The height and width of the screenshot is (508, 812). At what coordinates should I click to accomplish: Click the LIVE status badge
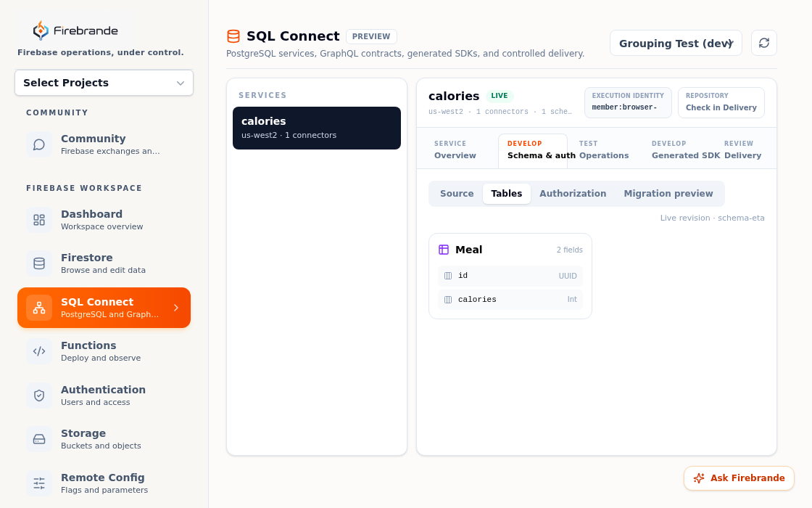point(500,96)
